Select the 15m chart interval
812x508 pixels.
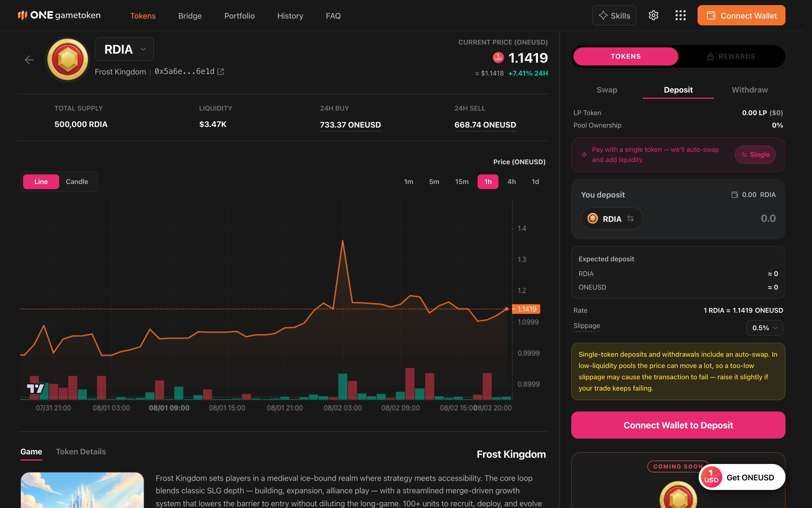(462, 182)
